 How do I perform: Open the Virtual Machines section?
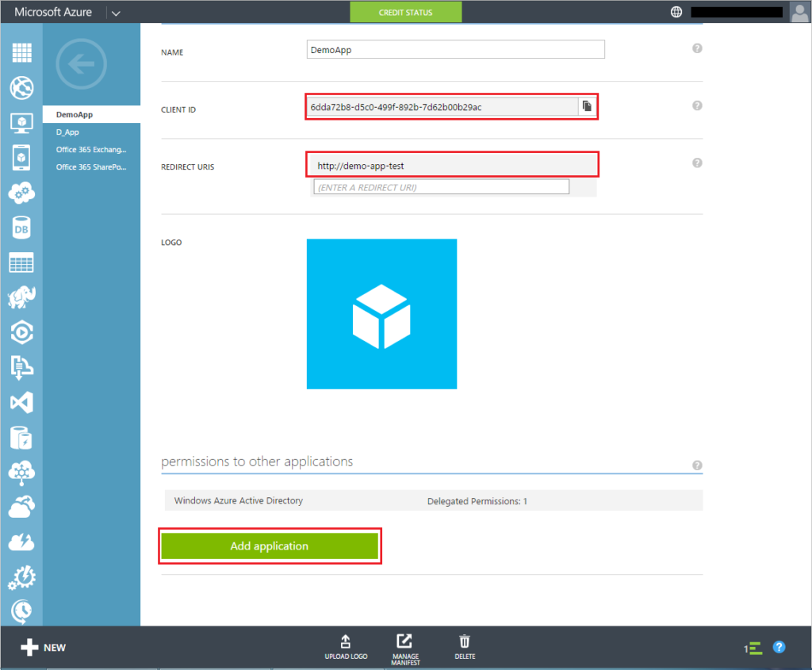pos(21,122)
